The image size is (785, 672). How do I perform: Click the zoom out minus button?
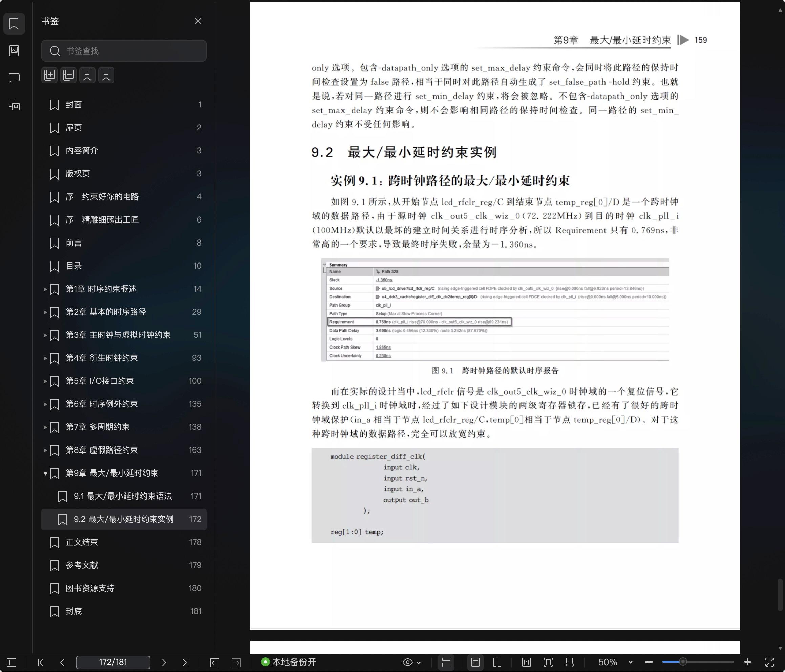pos(649,663)
